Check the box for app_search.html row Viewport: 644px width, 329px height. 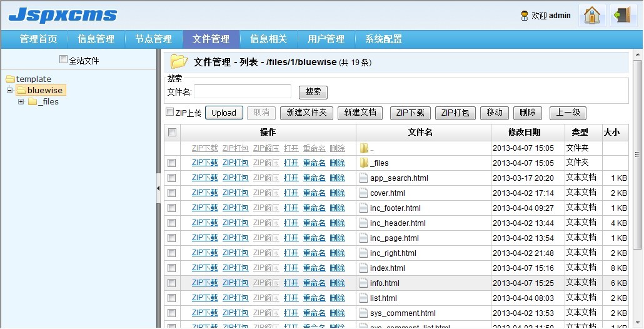pos(172,178)
